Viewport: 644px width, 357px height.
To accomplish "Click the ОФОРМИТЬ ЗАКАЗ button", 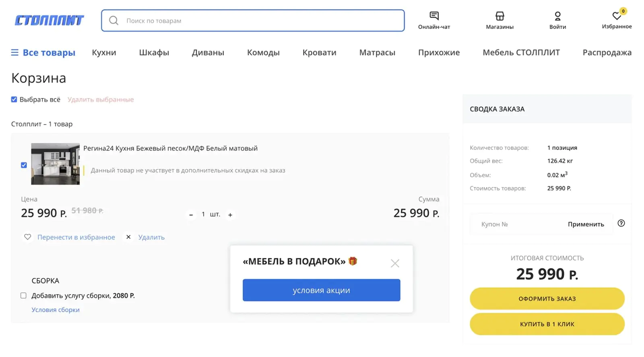I will pyautogui.click(x=547, y=299).
